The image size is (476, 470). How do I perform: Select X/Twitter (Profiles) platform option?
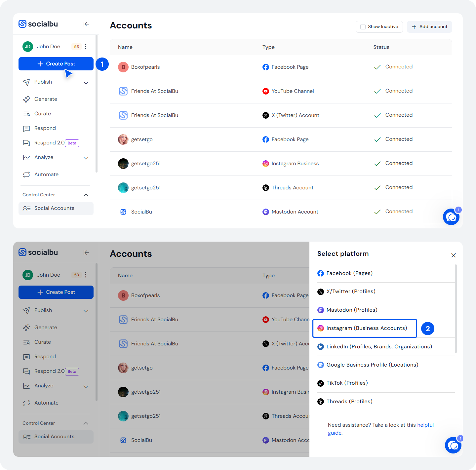(386, 292)
